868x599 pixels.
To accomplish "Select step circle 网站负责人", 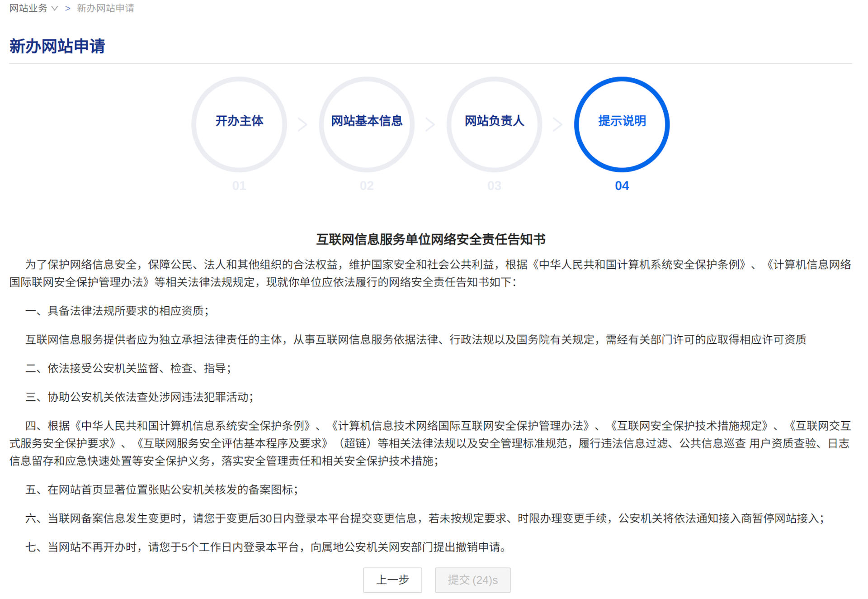I will (494, 123).
